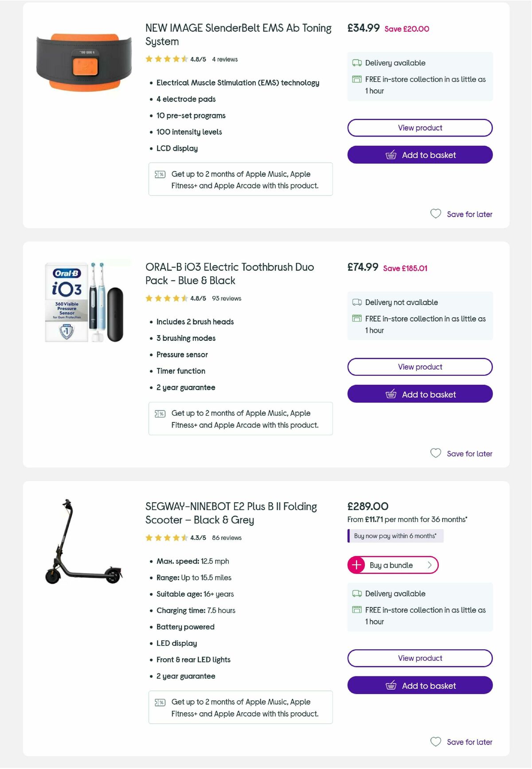Click the Apple offer voucher icon for the scooter
This screenshot has height=769, width=532.
click(160, 702)
